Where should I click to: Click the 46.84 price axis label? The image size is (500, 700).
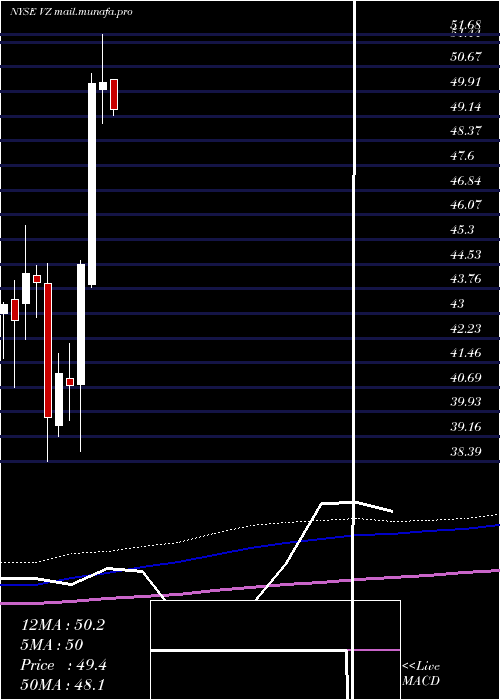(466, 180)
